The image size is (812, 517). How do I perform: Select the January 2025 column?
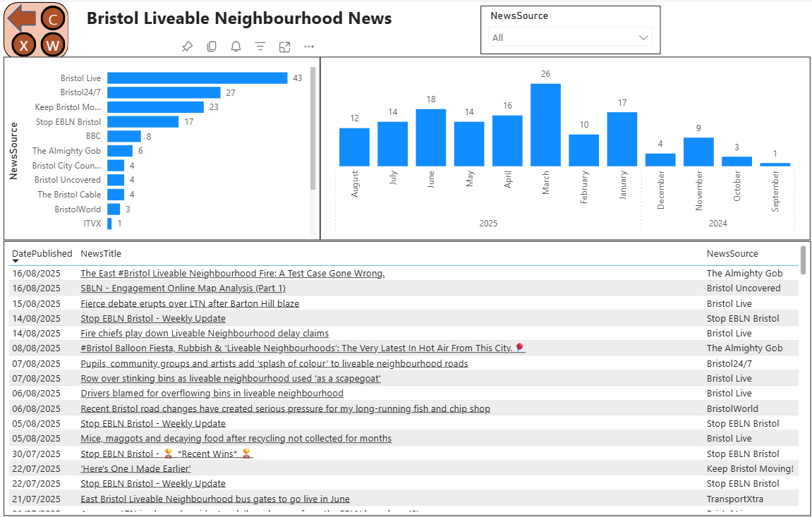[622, 139]
